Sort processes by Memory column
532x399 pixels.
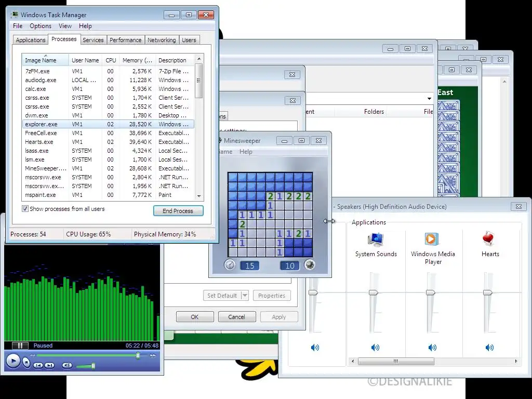tap(137, 60)
